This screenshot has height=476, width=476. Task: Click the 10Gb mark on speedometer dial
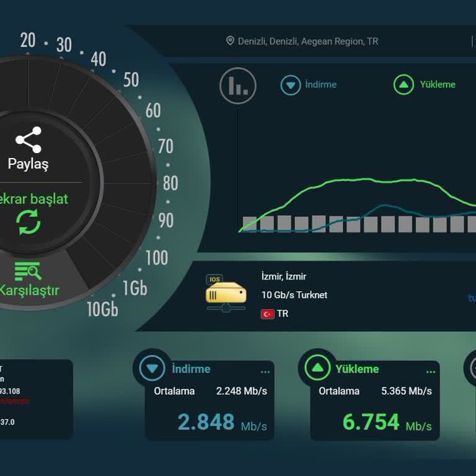[x=102, y=309]
